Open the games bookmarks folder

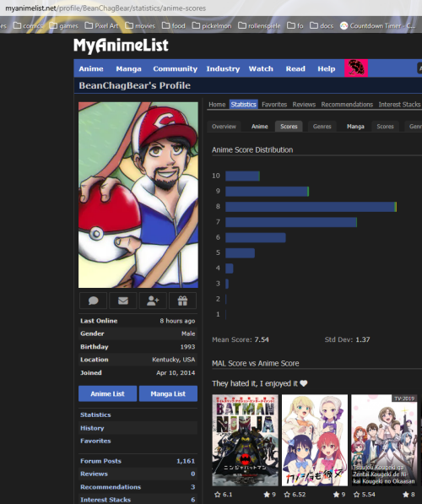point(63,25)
